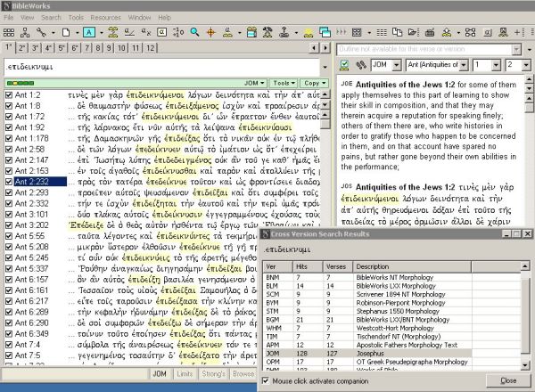Uncheck the Ant 6:157 result checkbox
This screenshot has width=535, height=392.
[x=9, y=280]
